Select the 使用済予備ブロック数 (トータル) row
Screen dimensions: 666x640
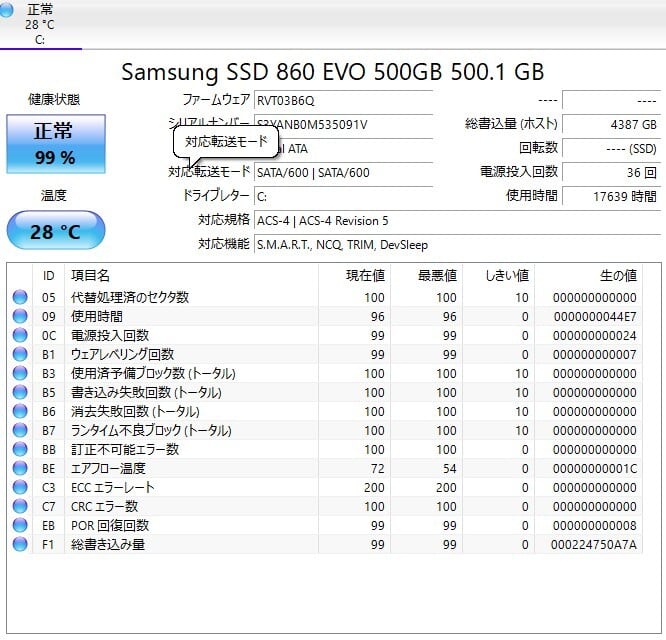coord(325,373)
